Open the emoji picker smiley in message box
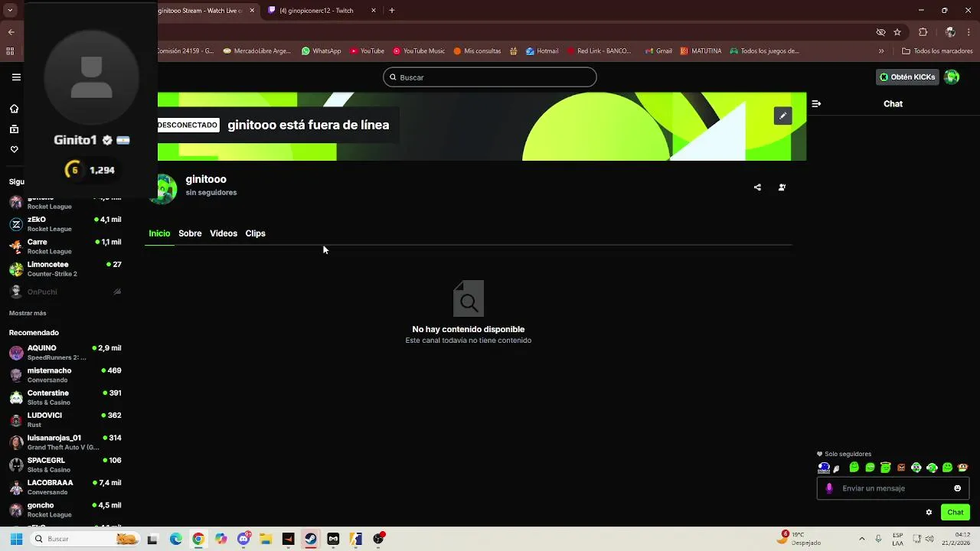 click(x=957, y=488)
